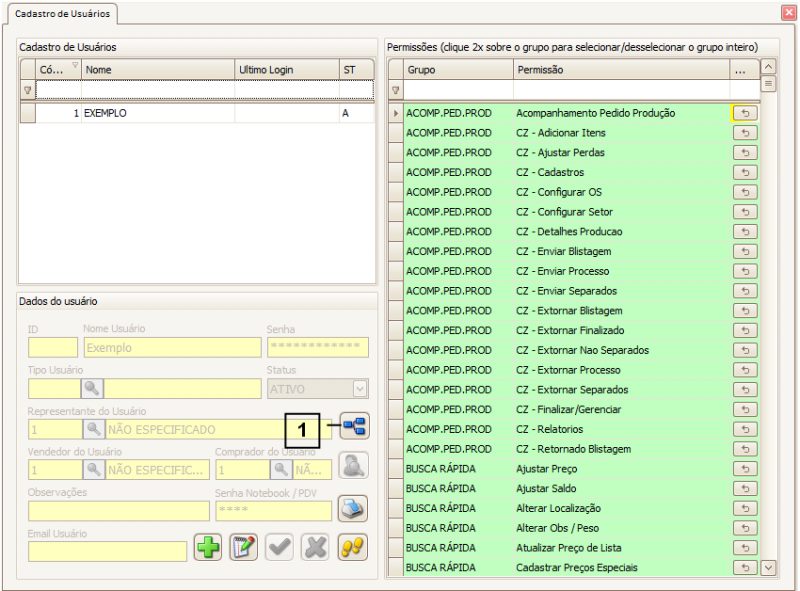
Task: Click the green plus add user icon
Action: [207, 548]
